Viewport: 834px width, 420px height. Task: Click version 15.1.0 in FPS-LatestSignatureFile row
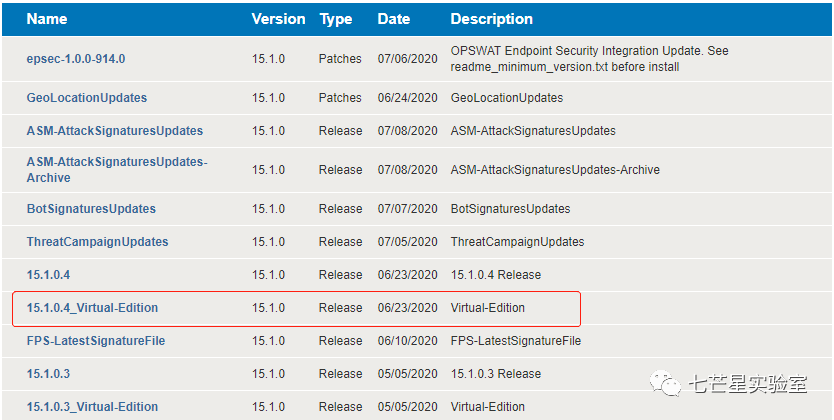coord(269,341)
